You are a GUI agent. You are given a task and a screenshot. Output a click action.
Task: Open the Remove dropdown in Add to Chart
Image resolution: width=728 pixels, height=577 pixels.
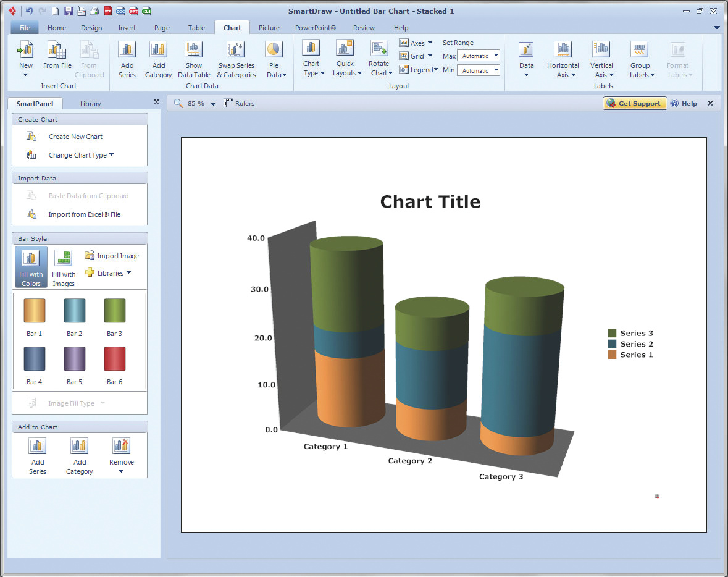pos(122,456)
